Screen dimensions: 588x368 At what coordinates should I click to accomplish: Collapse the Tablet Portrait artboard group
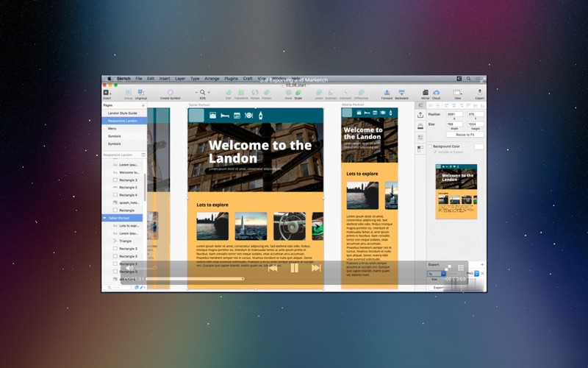(104, 218)
